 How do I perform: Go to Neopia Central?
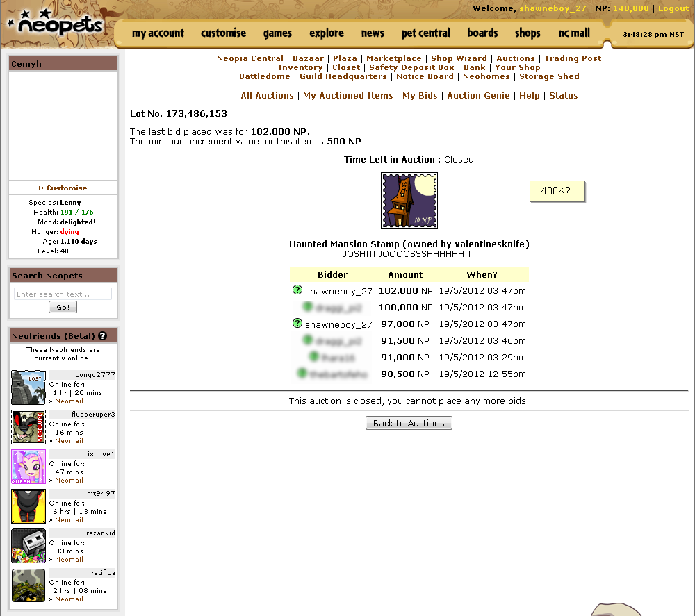point(250,58)
